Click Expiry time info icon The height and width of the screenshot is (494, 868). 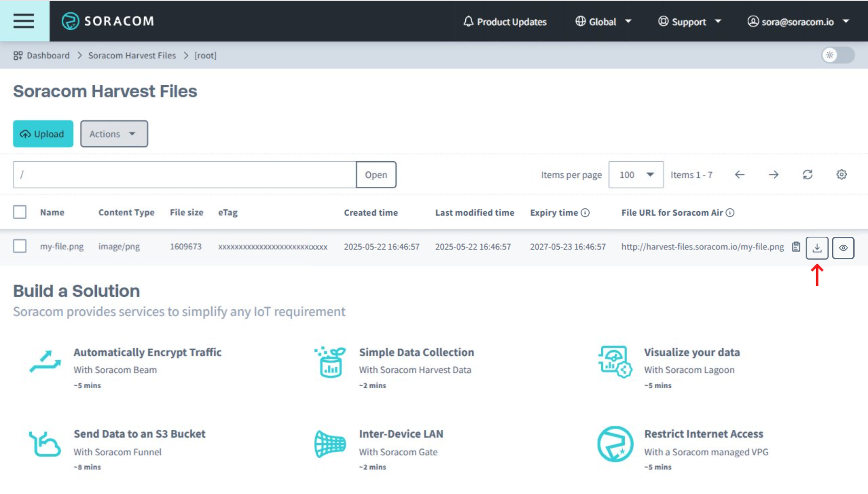pyautogui.click(x=585, y=213)
